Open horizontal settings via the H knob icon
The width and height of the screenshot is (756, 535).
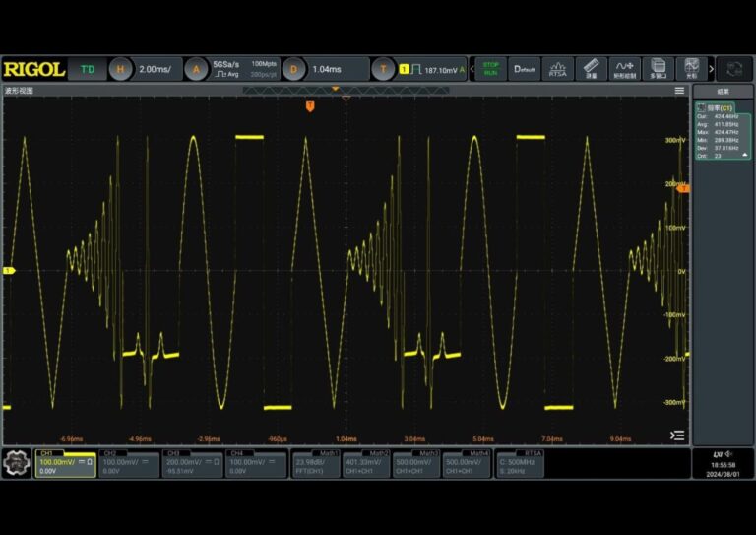120,70
